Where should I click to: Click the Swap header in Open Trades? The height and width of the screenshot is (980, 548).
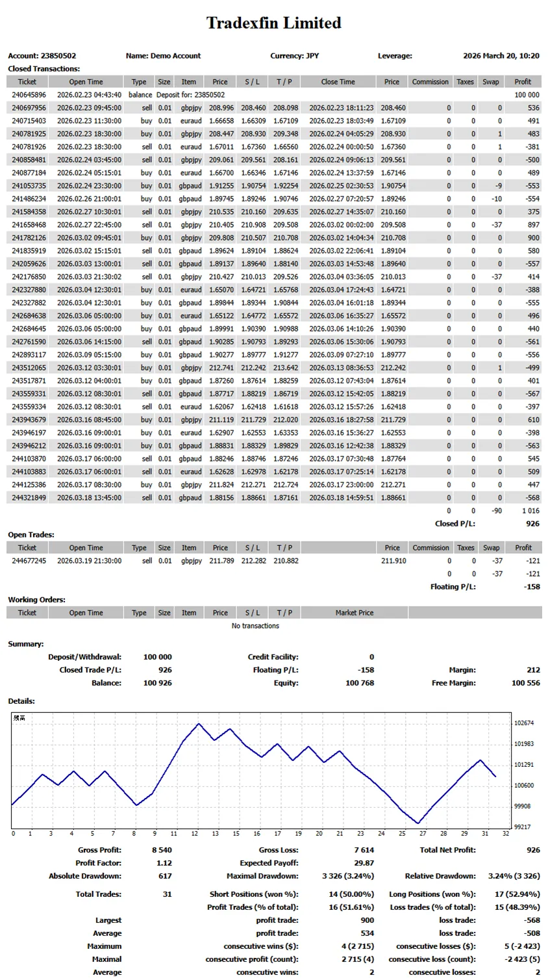tap(491, 548)
